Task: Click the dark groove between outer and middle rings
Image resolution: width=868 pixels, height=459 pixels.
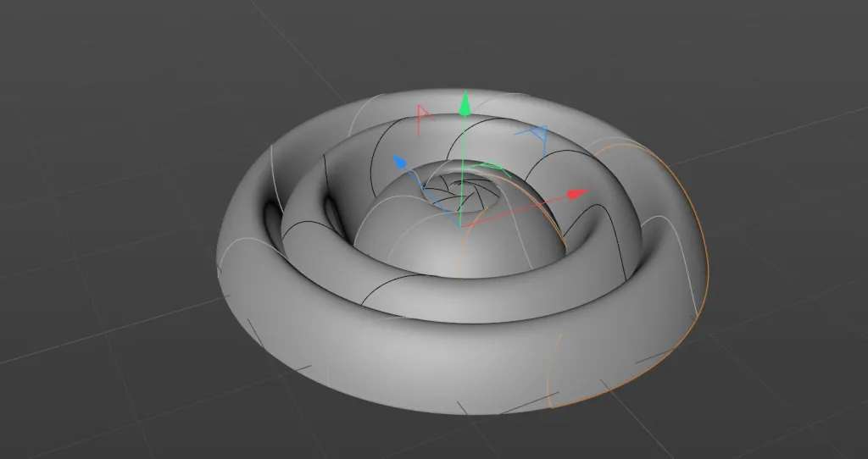Action: coord(272,219)
